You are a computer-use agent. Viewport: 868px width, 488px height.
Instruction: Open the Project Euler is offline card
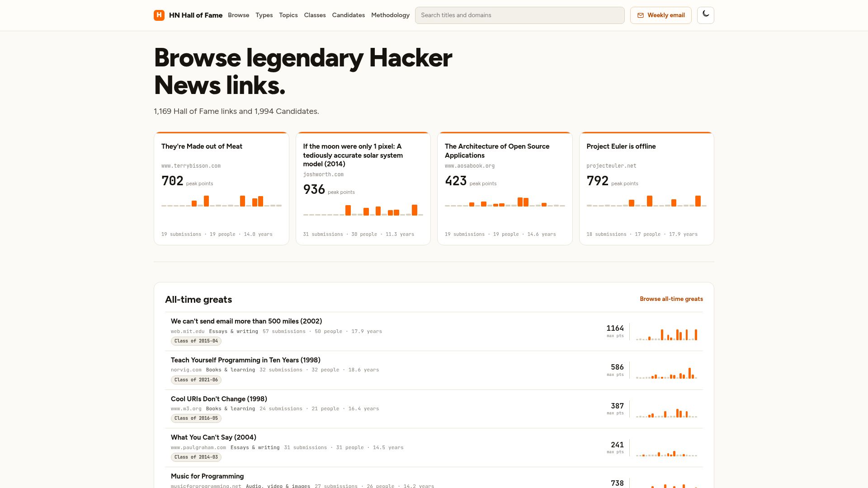click(x=646, y=188)
